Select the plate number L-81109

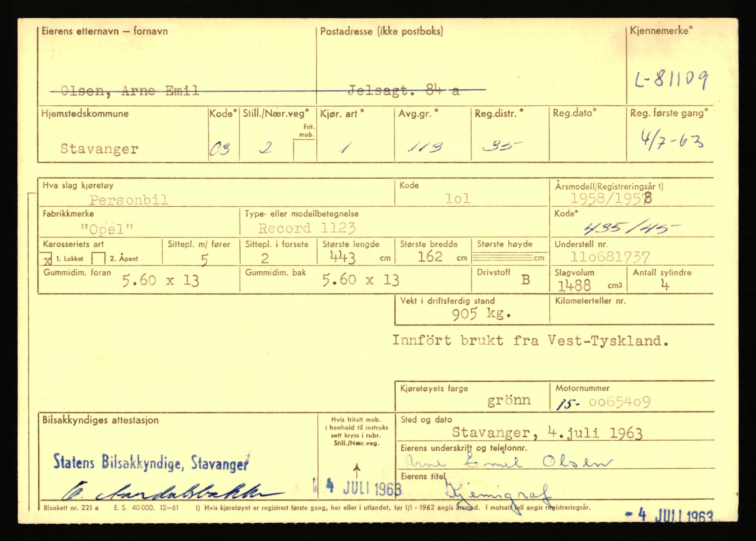pos(671,79)
